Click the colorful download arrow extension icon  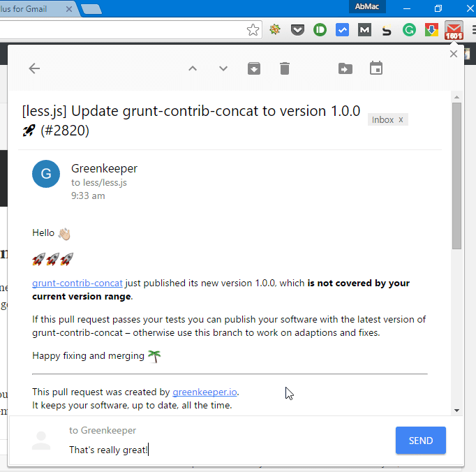pos(431,30)
